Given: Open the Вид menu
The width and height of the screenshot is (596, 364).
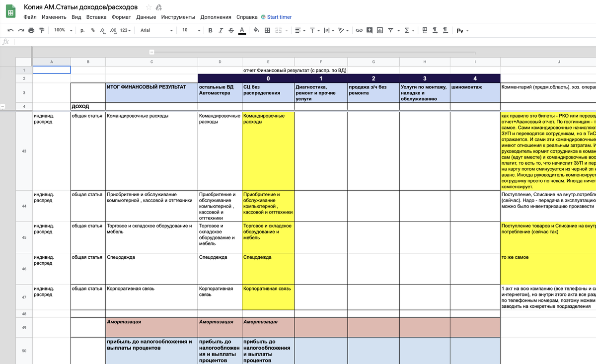Looking at the screenshot, I should pyautogui.click(x=76, y=17).
